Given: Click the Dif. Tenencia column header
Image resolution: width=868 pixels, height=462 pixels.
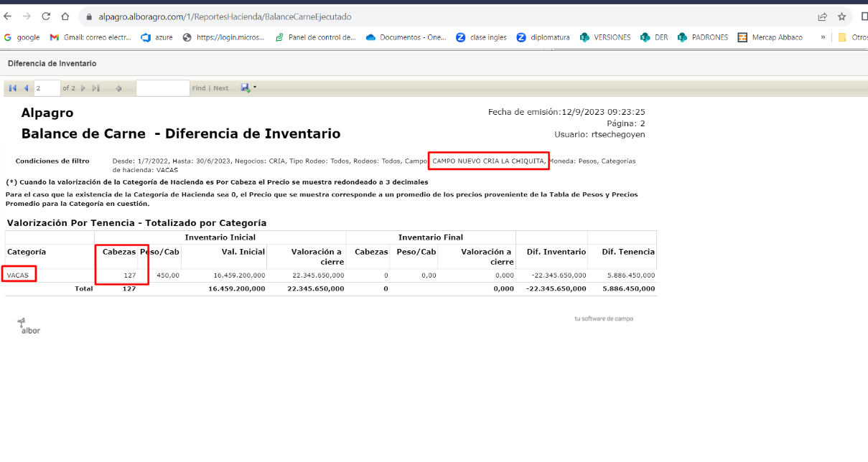Looking at the screenshot, I should 628,252.
